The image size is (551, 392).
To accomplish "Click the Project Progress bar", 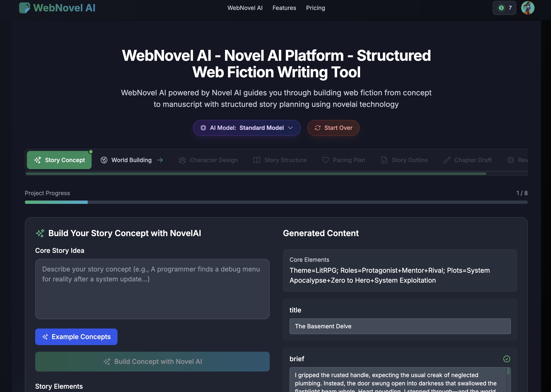I will tap(276, 202).
